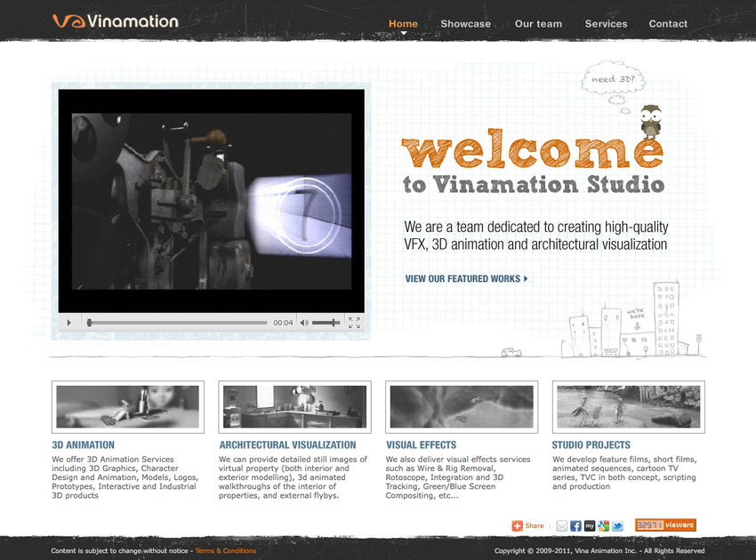This screenshot has width=756, height=560.
Task: Navigate to Services
Action: point(606,24)
